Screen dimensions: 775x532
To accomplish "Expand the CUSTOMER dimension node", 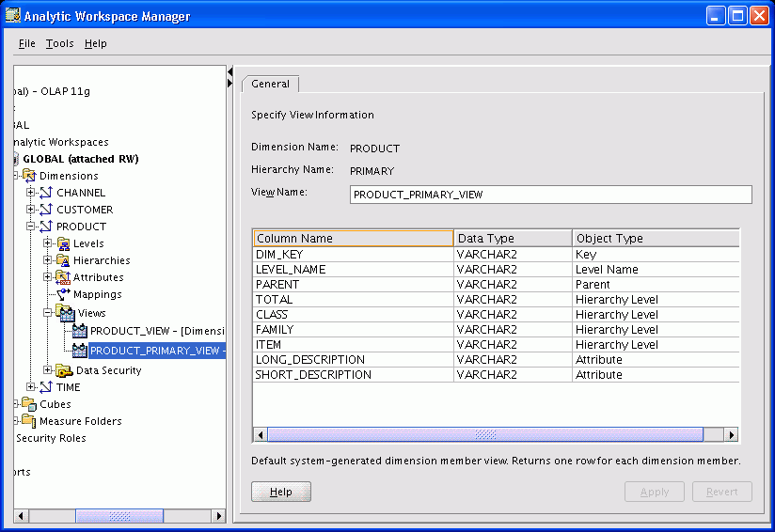I will click(31, 210).
